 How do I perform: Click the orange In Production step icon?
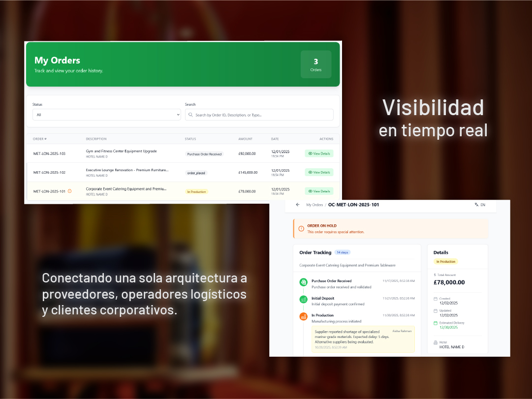pyautogui.click(x=304, y=316)
